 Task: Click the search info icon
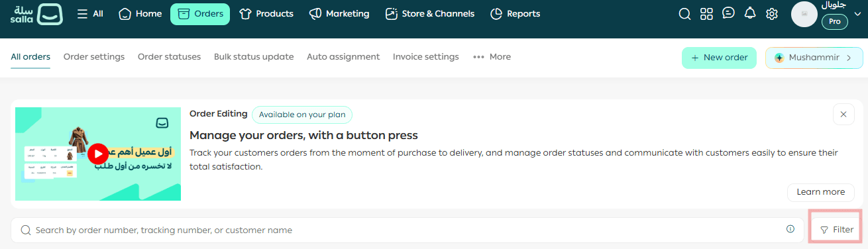coord(790,229)
